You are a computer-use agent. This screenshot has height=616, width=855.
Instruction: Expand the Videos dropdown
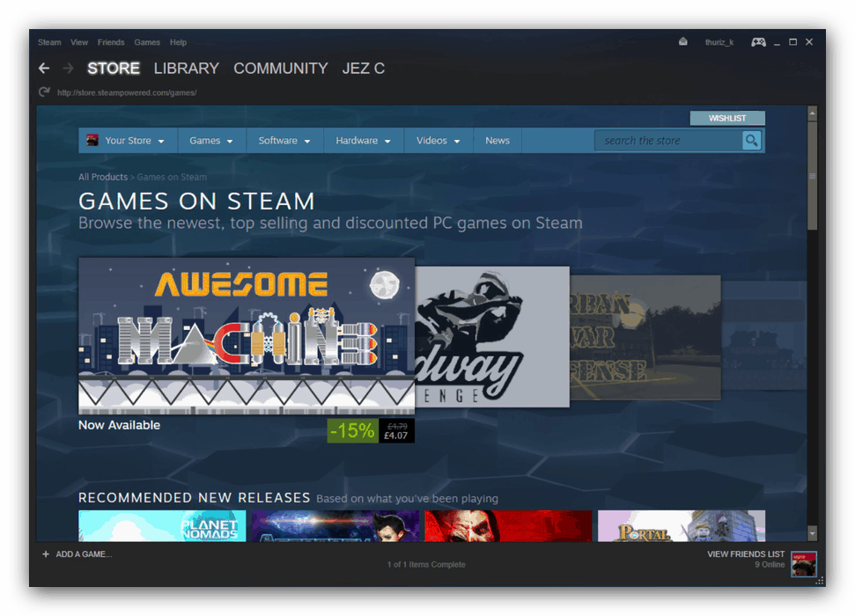coord(439,141)
